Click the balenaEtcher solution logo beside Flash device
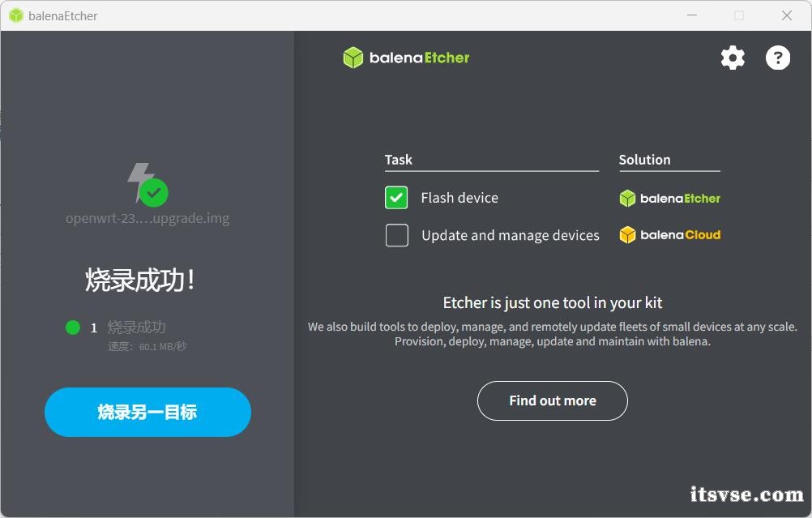This screenshot has width=812, height=518. click(x=669, y=199)
